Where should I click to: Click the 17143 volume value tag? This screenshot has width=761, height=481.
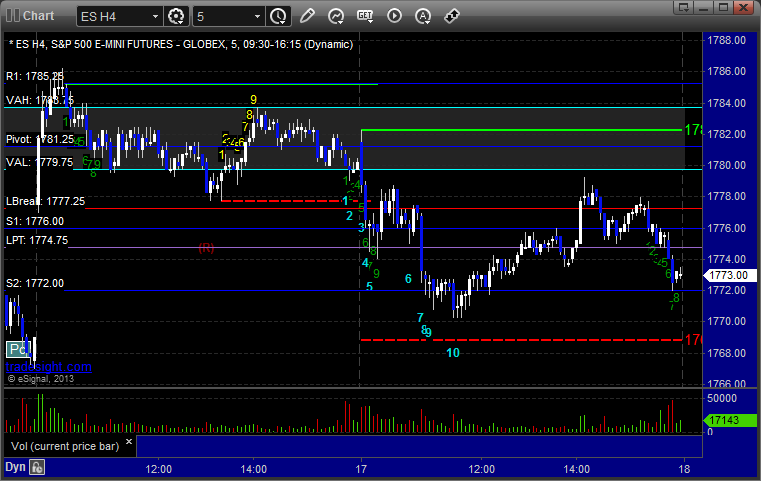point(730,420)
